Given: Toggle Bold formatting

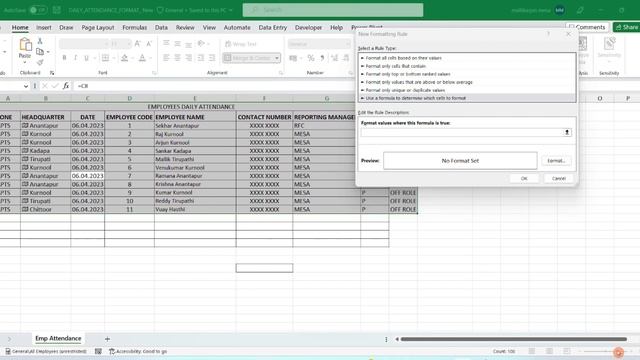Looking at the screenshot, I should 64,58.
